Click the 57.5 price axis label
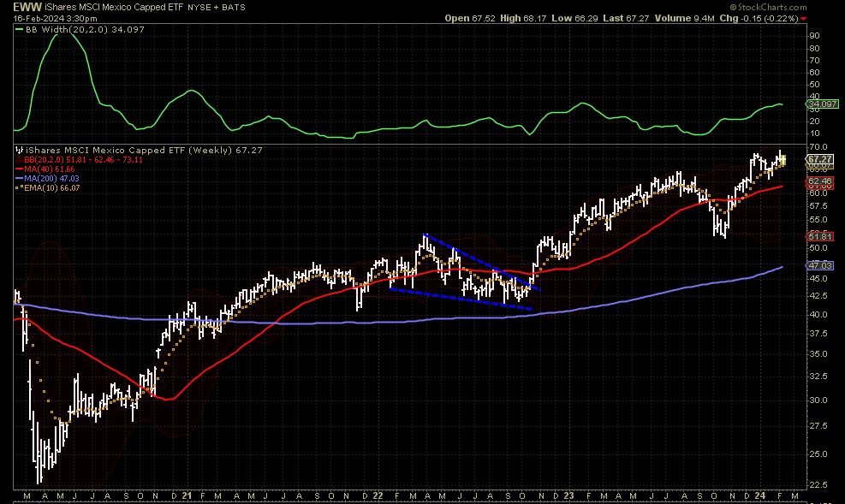The height and width of the screenshot is (504, 845). (818, 206)
